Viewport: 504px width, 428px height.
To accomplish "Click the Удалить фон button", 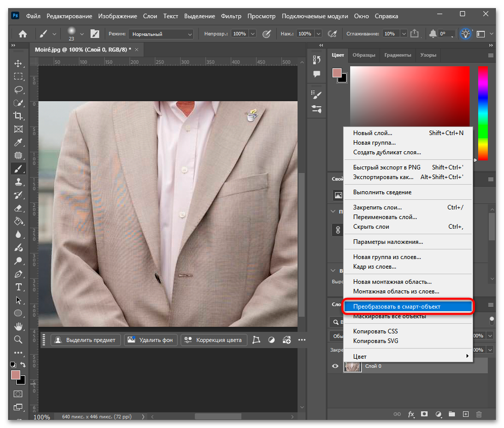I will click(x=151, y=340).
